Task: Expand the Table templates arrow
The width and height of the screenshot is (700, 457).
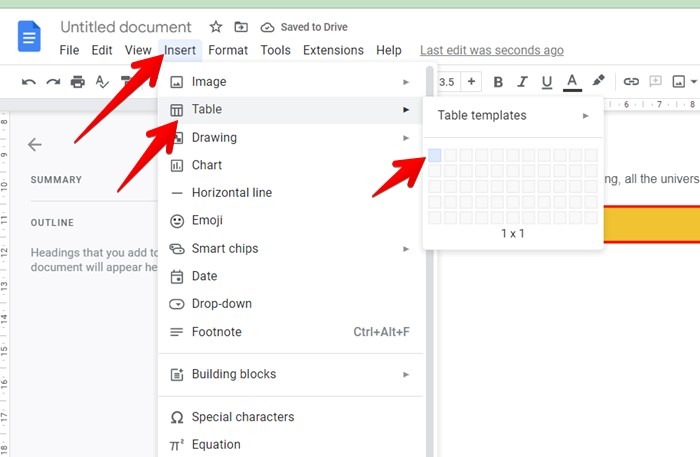Action: pyautogui.click(x=585, y=116)
